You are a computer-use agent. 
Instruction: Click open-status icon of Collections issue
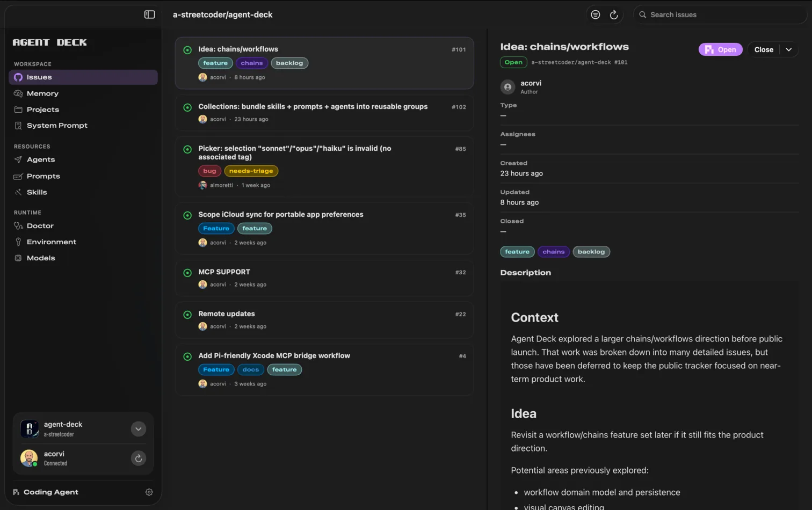(x=187, y=107)
